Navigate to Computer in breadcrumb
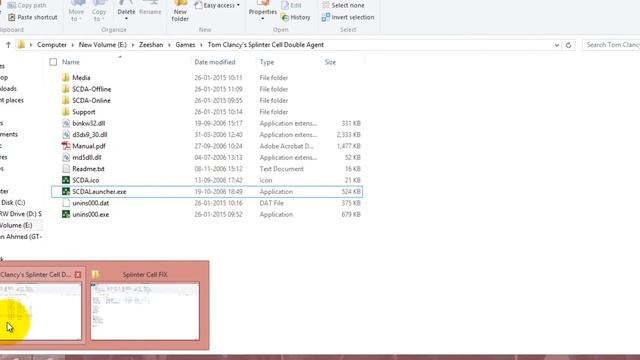 click(52, 45)
